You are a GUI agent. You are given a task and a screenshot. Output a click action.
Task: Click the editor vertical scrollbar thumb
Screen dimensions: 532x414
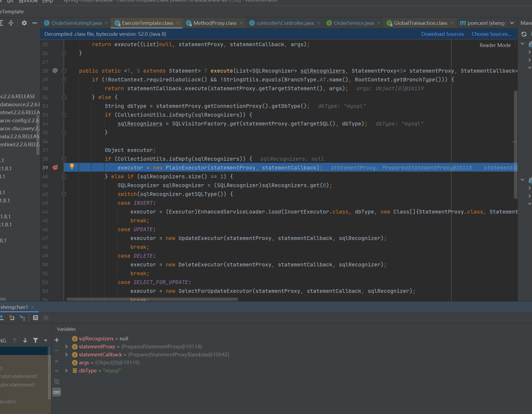(516, 144)
